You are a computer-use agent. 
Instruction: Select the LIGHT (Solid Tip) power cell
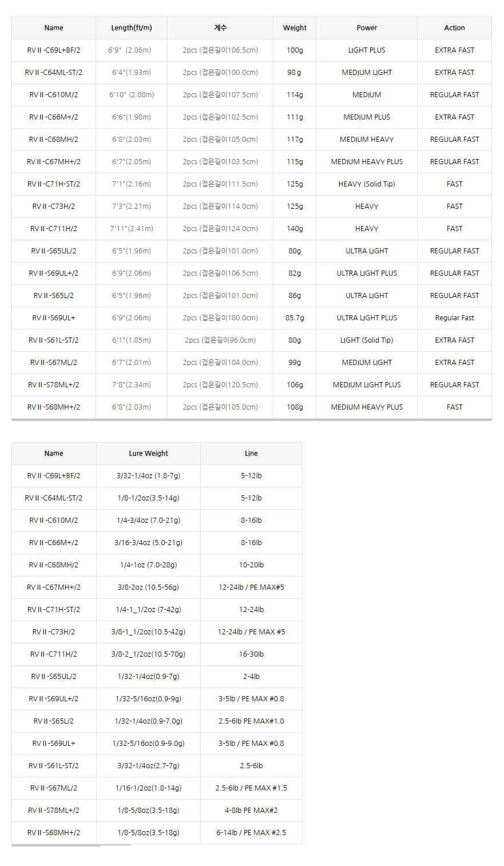point(367,340)
